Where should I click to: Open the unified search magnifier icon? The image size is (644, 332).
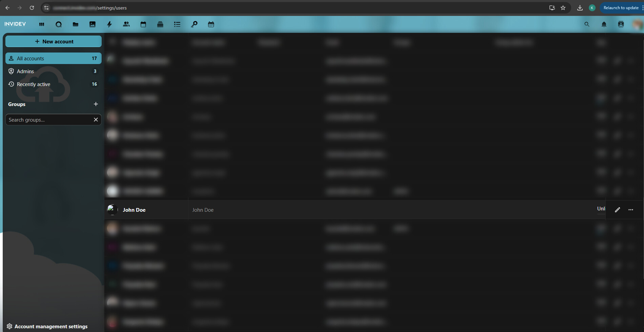587,24
